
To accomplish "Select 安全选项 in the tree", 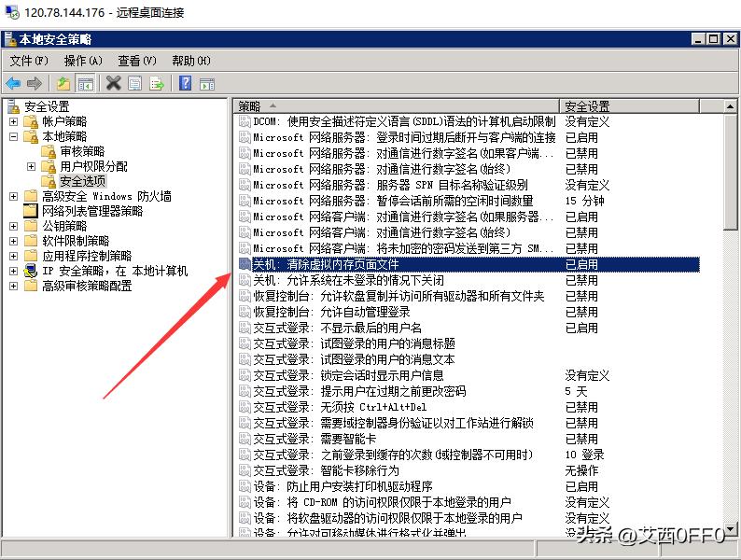I will coord(83,181).
